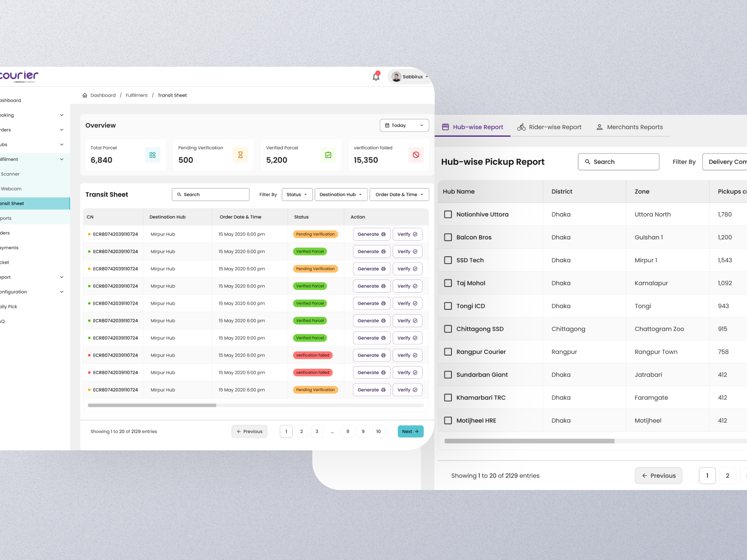Click the Total Parcel grid icon
The image size is (747, 560).
pos(153,155)
